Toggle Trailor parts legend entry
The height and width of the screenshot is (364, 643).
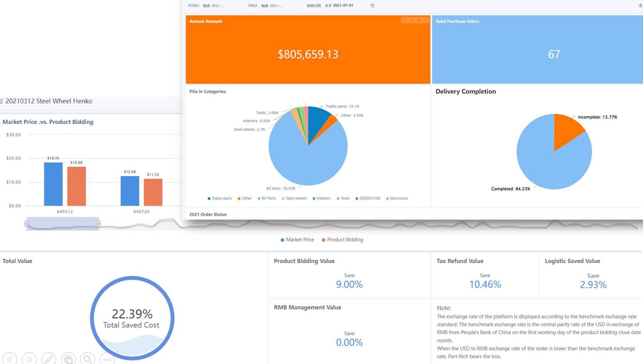[219, 198]
